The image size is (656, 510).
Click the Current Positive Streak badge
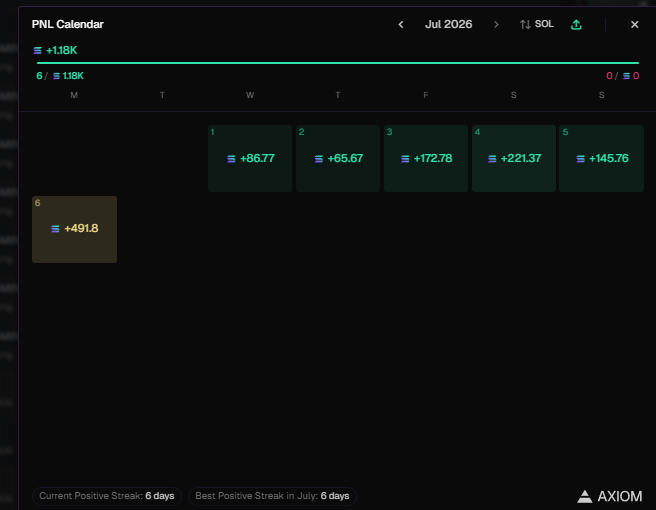[x=107, y=496]
